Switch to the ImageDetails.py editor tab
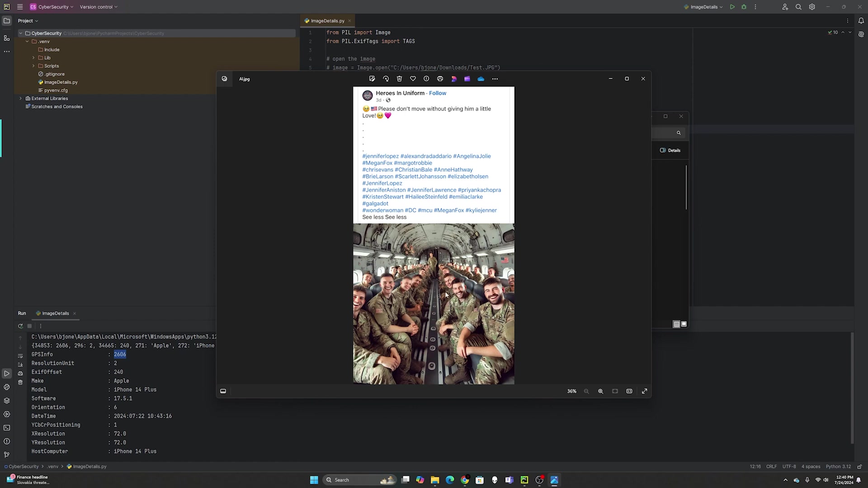The width and height of the screenshot is (868, 488). (x=327, y=21)
